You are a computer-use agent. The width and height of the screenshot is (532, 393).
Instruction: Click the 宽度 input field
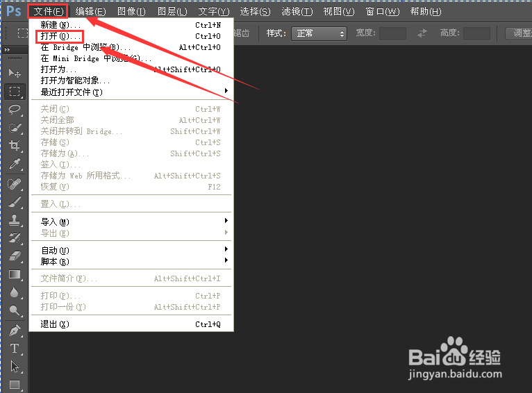[392, 33]
